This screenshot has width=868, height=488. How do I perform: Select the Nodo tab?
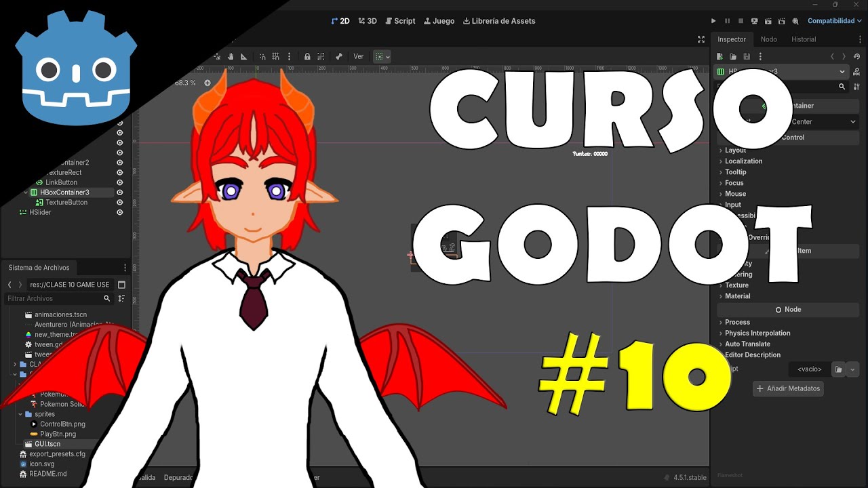coord(768,39)
